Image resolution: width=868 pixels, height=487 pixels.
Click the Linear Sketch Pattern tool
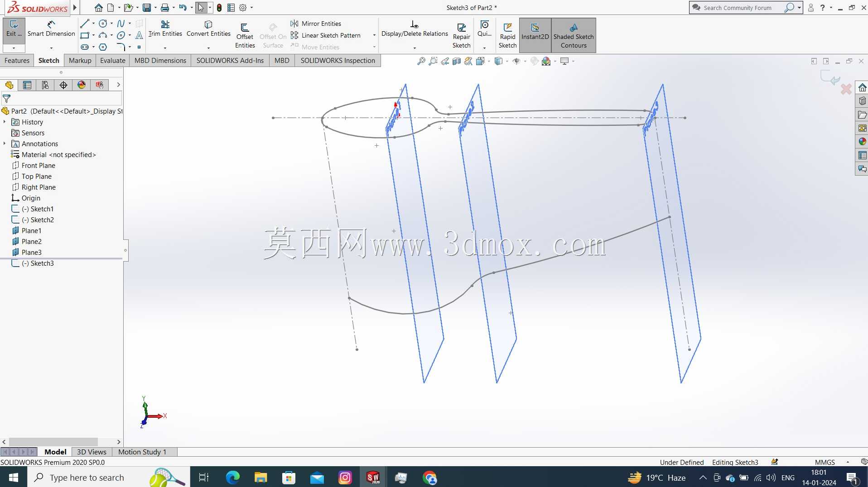point(326,35)
